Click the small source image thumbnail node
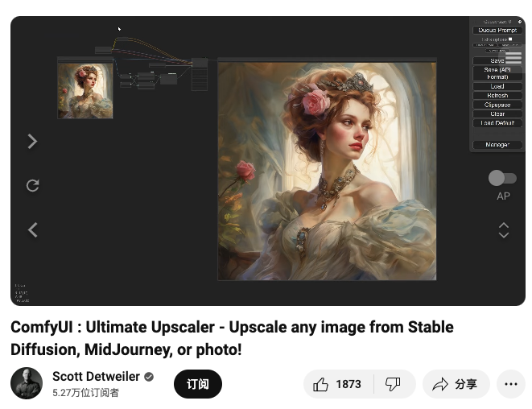This screenshot has height=409, width=532. click(85, 91)
